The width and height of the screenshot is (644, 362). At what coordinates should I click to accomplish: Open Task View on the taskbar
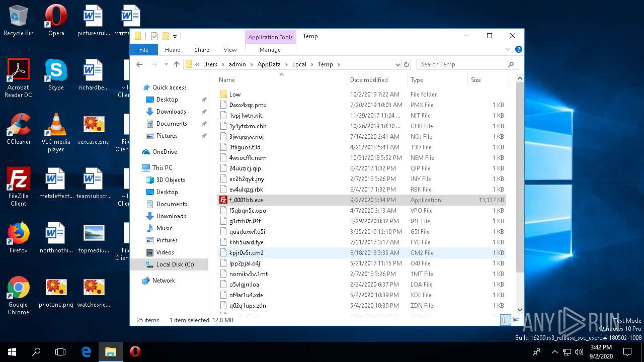(60, 352)
